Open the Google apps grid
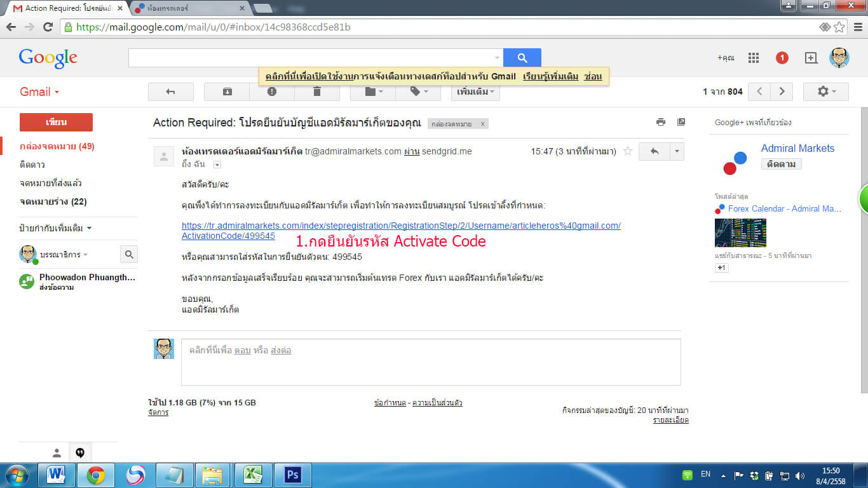Viewport: 868px width, 488px height. [x=754, y=58]
